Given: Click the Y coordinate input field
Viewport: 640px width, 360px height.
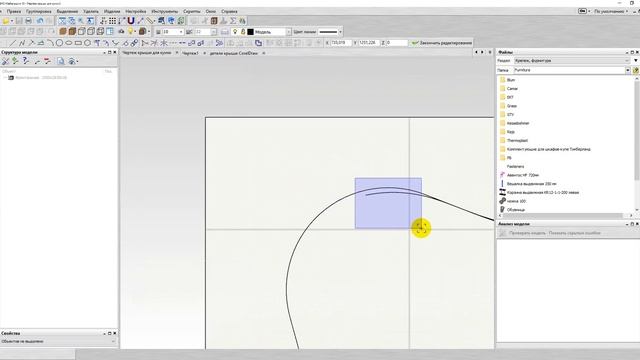Looking at the screenshot, I should (x=369, y=43).
